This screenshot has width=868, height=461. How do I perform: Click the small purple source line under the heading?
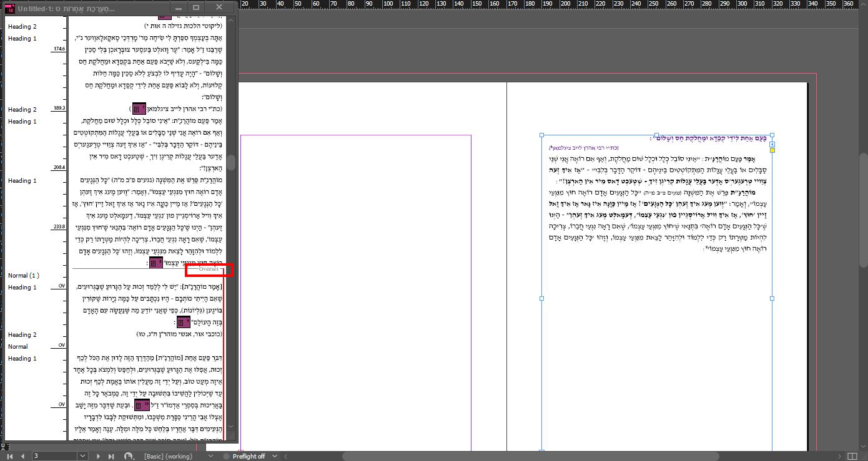pos(583,148)
